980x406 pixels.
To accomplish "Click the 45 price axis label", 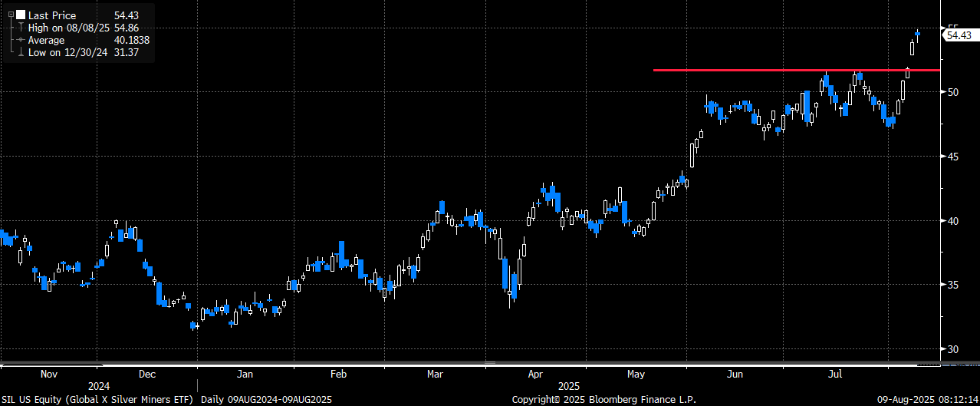I will point(952,157).
